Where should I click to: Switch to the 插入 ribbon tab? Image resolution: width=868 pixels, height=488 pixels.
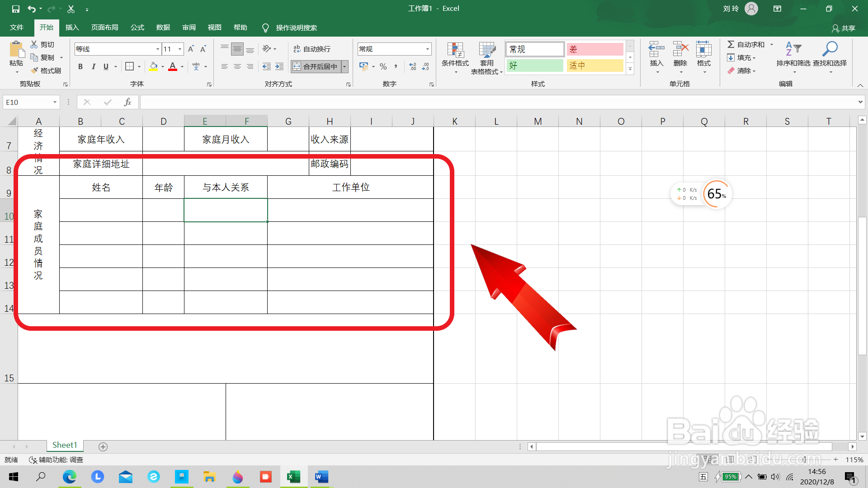tap(72, 28)
